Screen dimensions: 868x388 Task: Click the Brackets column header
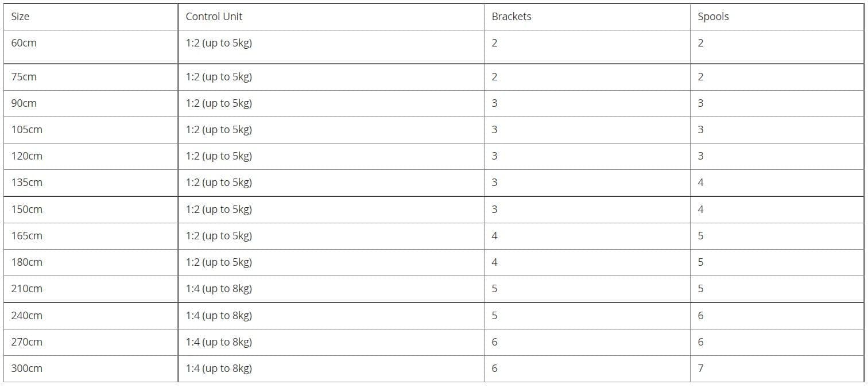511,17
